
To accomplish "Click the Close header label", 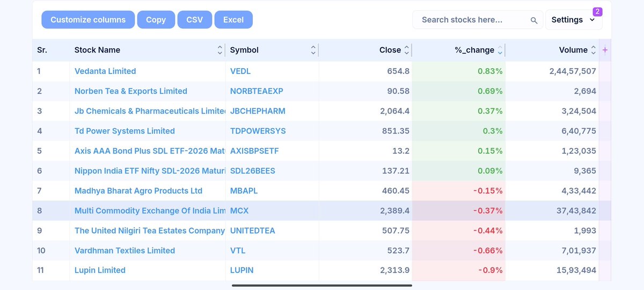I will [x=390, y=50].
